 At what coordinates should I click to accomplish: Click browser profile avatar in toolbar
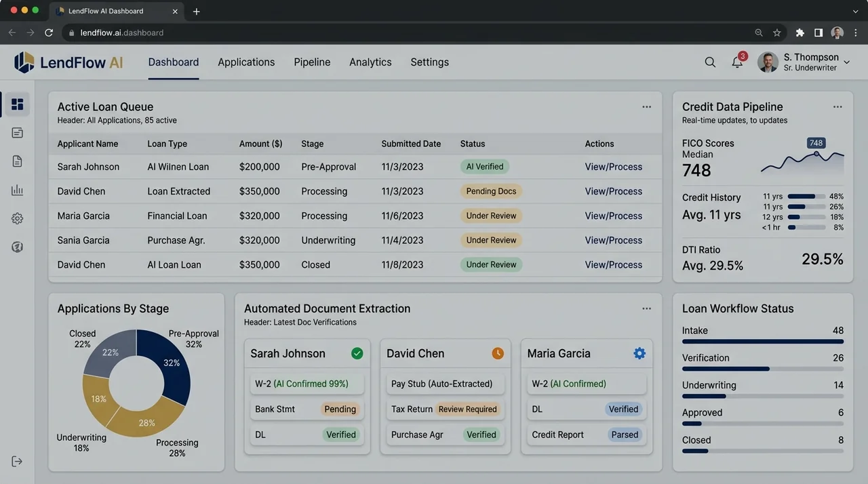(x=837, y=33)
